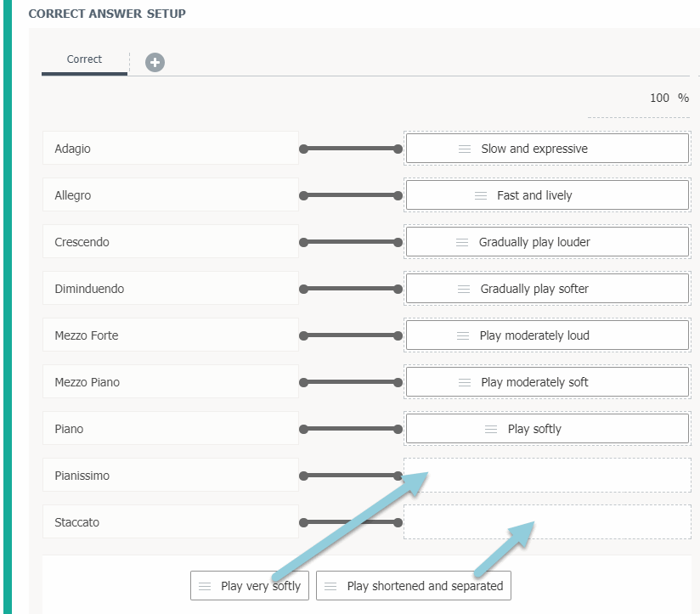Screen dimensions: 700x614
Task: Click drag handle on Slow and expressive
Action: click(x=465, y=149)
